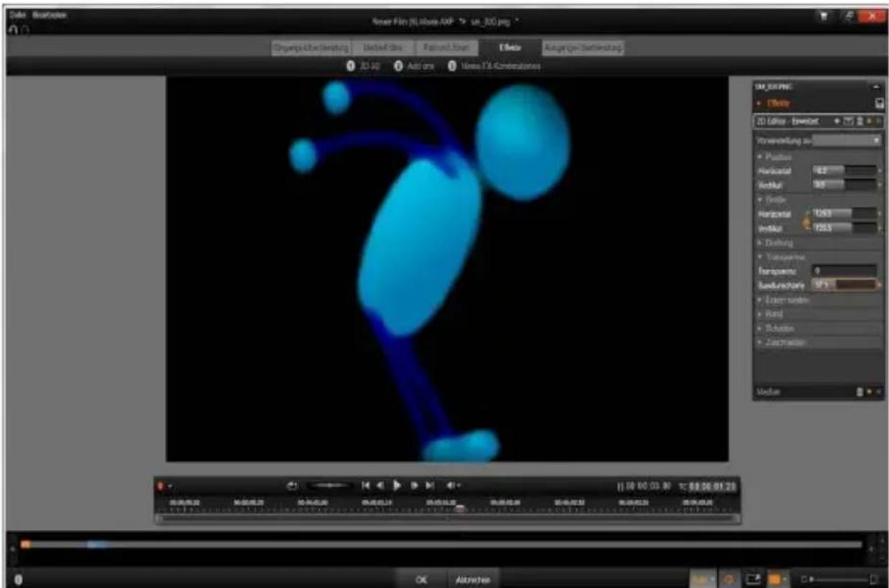Open the Eingangs-Überblendung tab
Image resolution: width=889 pixels, height=588 pixels.
click(x=311, y=48)
